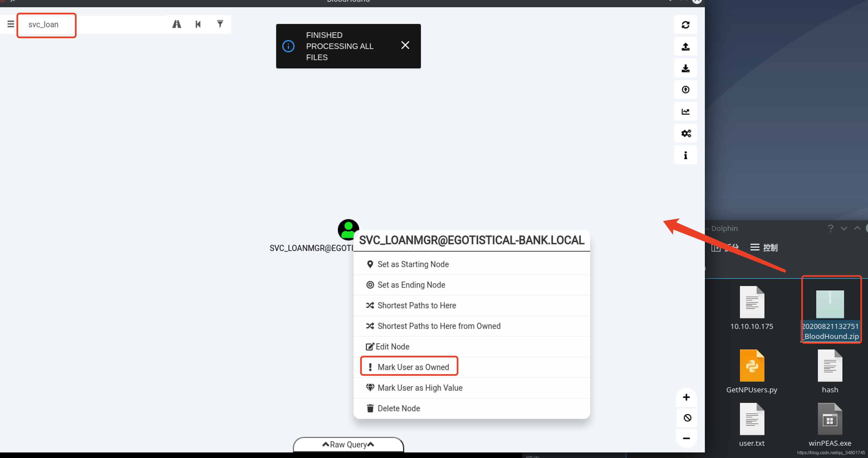Select Shortest Paths to Here option
Image resolution: width=868 pixels, height=458 pixels.
(417, 305)
